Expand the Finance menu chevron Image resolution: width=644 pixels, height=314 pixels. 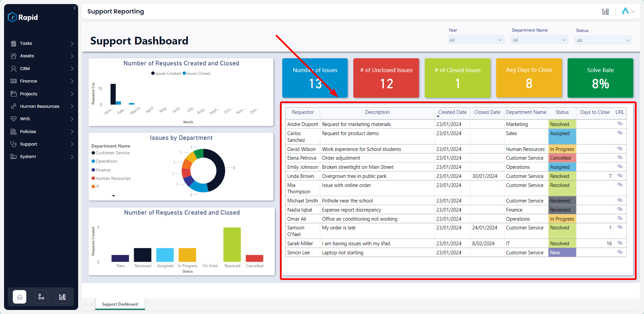point(72,81)
